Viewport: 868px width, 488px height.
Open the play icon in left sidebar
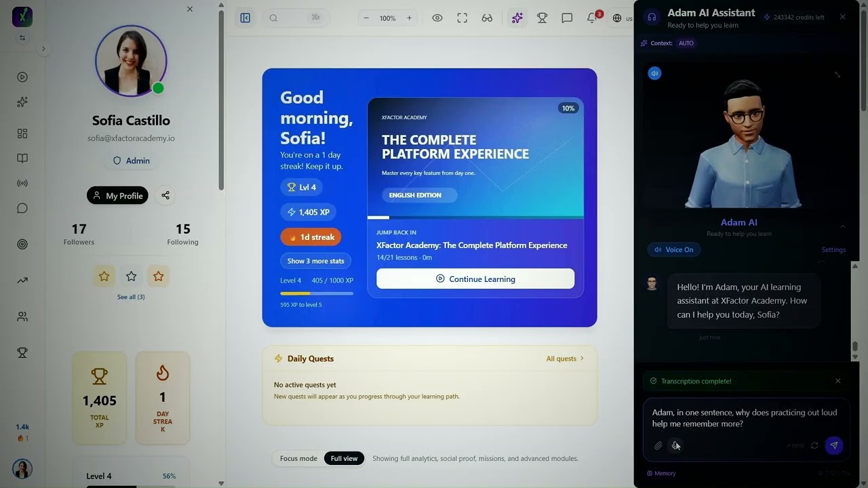tap(22, 77)
